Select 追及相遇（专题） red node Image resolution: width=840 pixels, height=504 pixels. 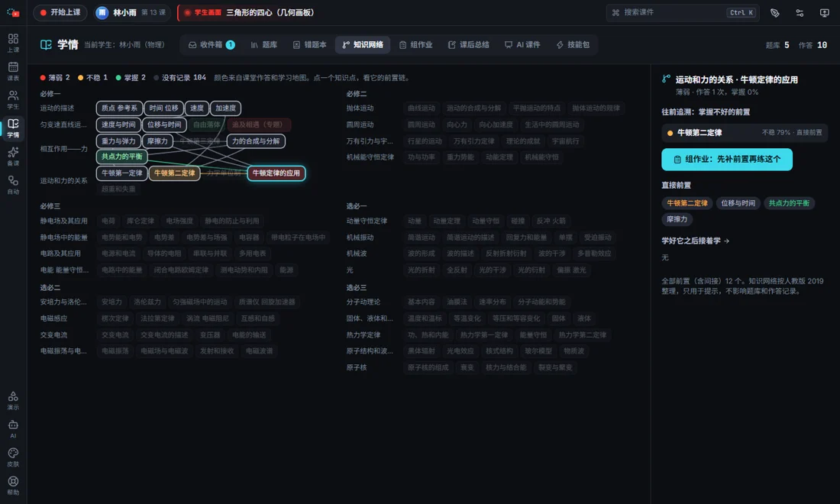(x=259, y=124)
